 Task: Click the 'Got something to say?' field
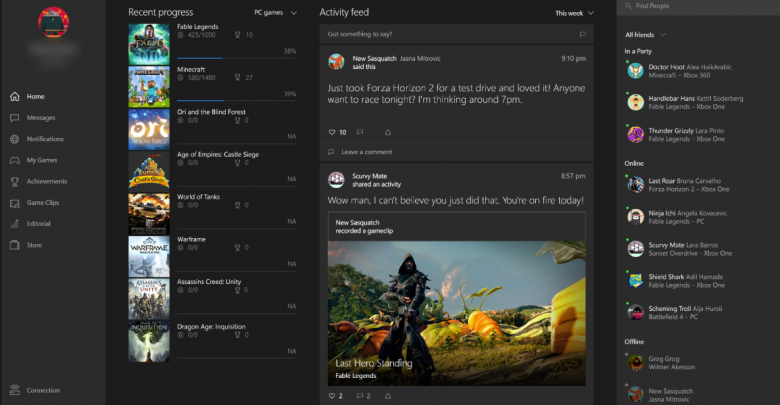point(457,34)
